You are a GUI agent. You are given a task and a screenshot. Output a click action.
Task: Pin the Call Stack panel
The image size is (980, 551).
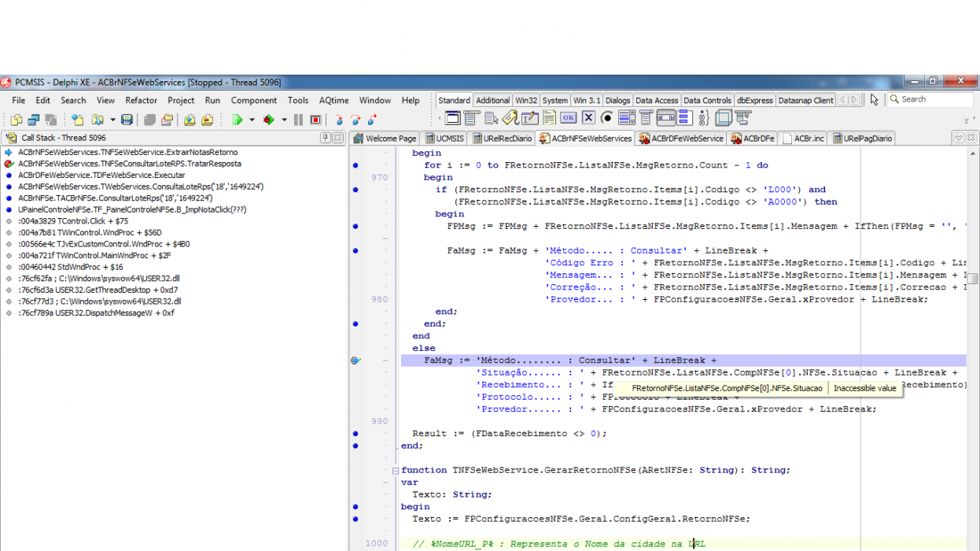click(x=325, y=138)
